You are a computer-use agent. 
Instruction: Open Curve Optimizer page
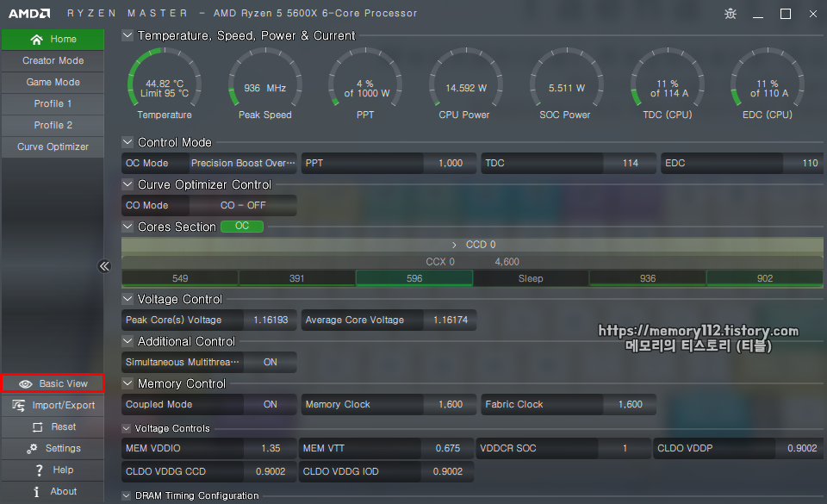point(53,147)
